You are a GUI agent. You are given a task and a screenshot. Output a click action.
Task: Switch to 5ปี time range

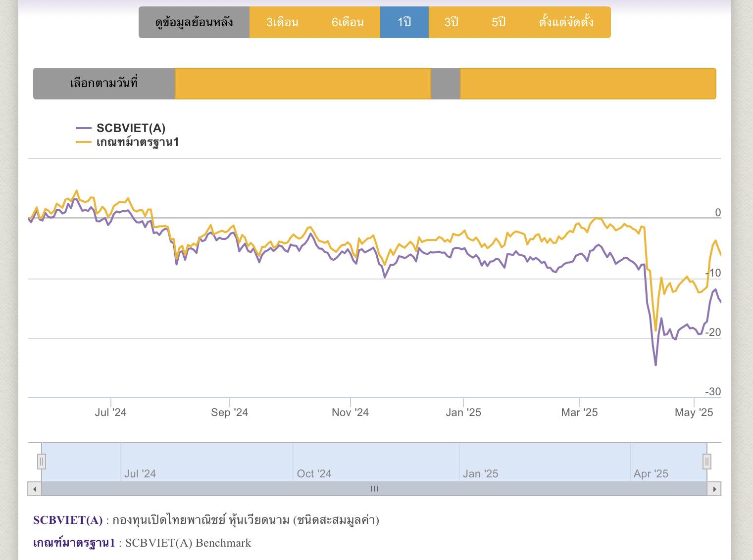pos(499,22)
